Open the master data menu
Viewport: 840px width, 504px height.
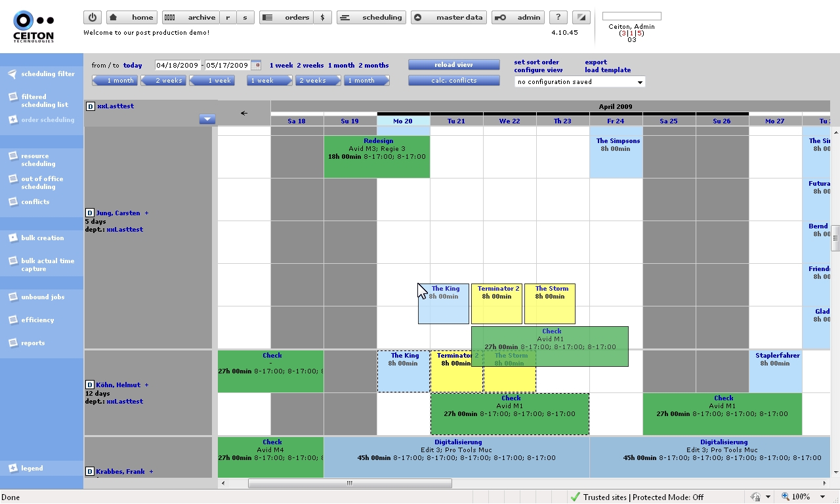pyautogui.click(x=449, y=18)
